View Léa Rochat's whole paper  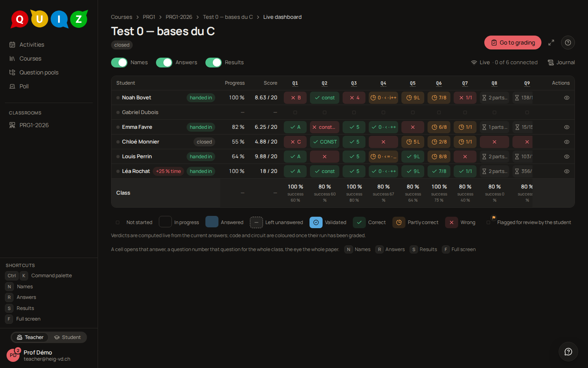coord(567,171)
